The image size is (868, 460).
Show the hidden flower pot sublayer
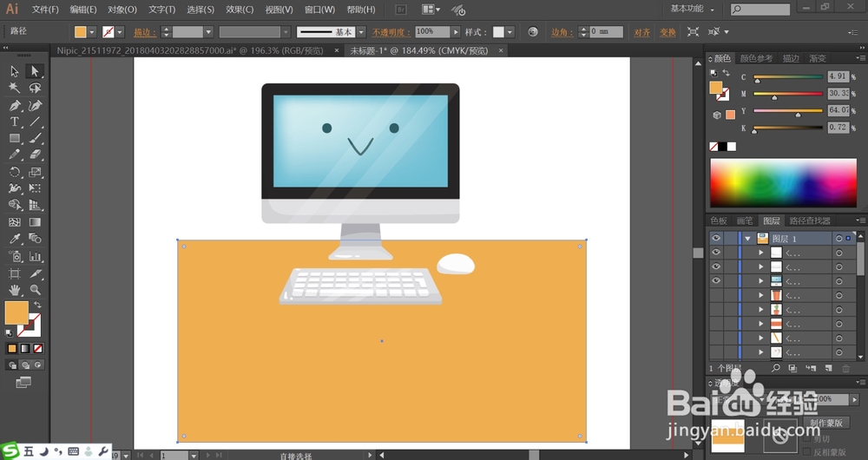[716, 296]
